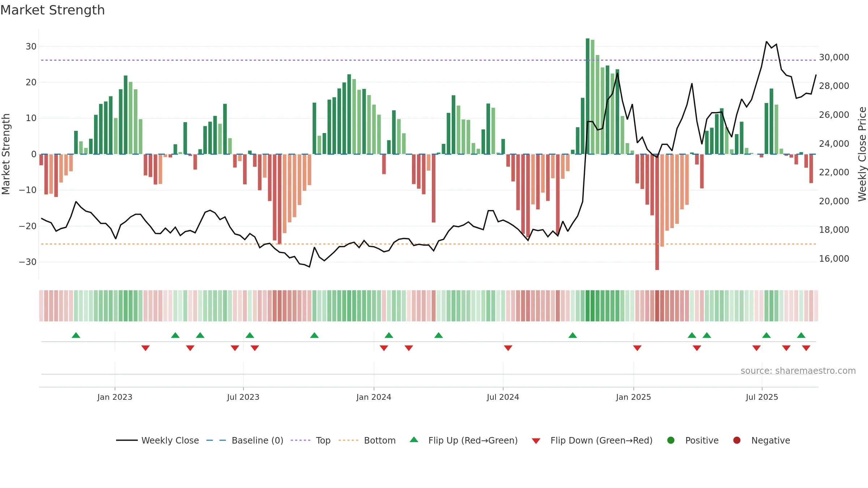Click the orange dotted Bottom threshold line
The height and width of the screenshot is (488, 868).
pyautogui.click(x=429, y=244)
